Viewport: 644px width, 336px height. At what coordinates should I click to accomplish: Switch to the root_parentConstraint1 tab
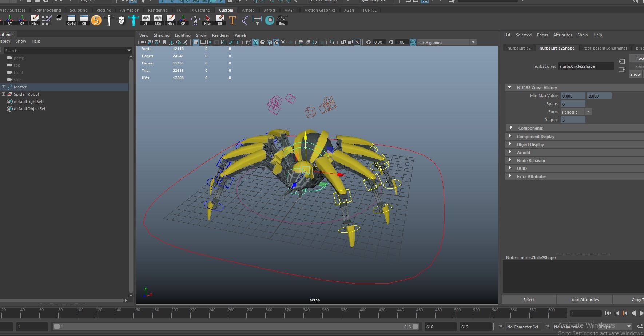605,48
